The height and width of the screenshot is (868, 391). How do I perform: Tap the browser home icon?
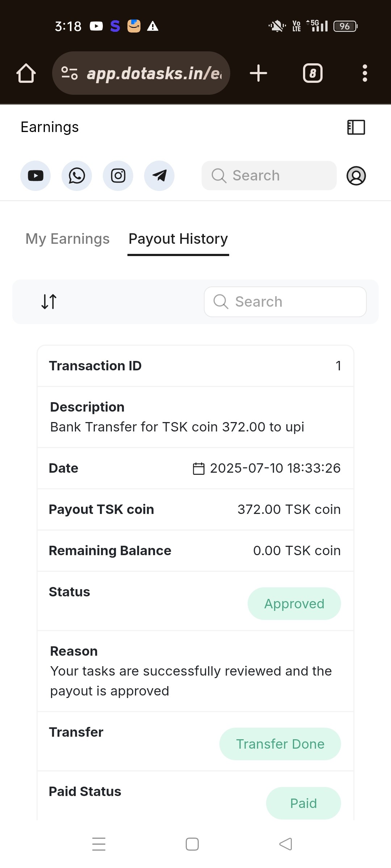(26, 73)
